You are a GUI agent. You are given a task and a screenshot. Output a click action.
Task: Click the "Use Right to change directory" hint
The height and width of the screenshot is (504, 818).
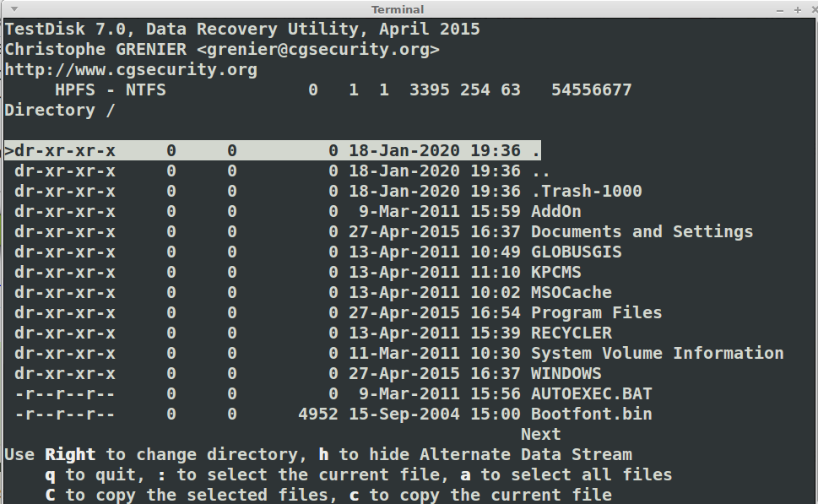point(155,455)
